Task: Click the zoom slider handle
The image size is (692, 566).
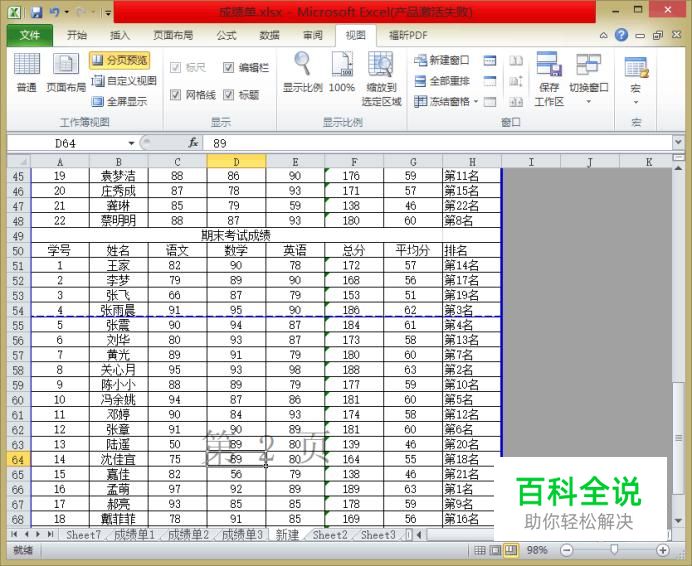Action: pyautogui.click(x=614, y=549)
